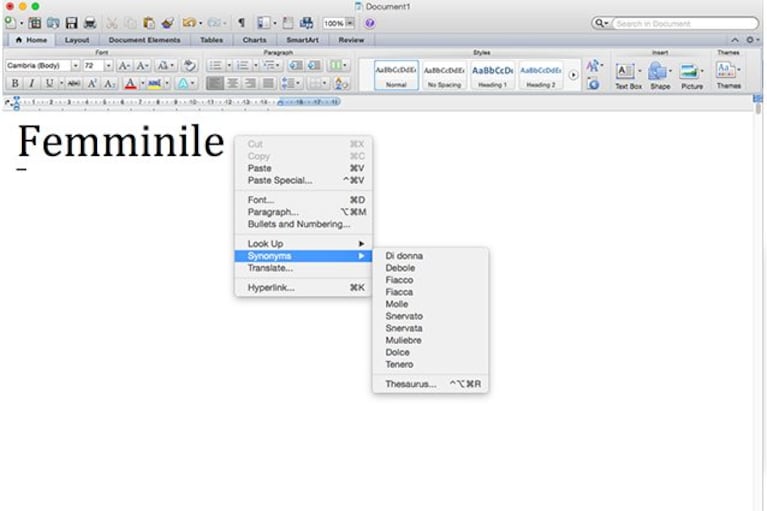Viewport: 767px width, 511px height.
Task: Choose Translate... in context menu
Action: pos(303,268)
